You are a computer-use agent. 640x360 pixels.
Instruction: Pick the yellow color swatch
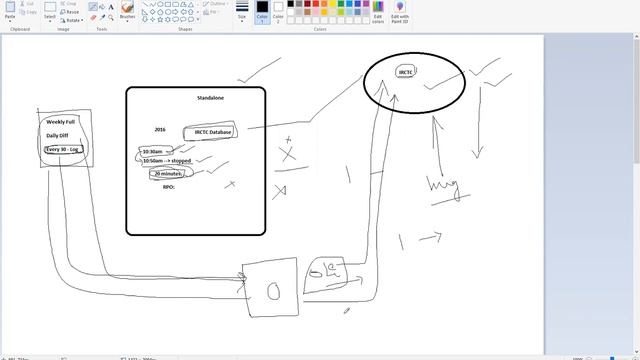(332, 4)
